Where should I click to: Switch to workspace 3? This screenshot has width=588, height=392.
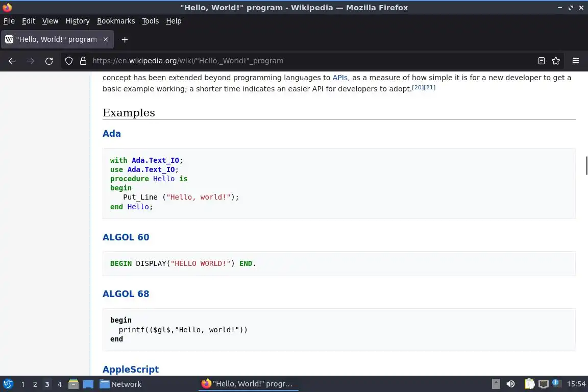(x=47, y=384)
